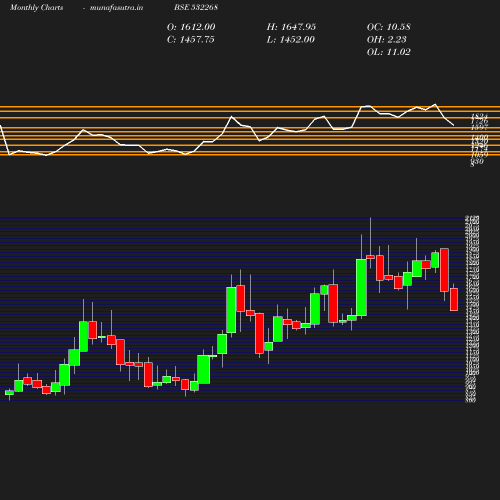Select the open value 'O: 1612.00'
Image resolution: width=500 pixels, height=500 pixels.
(x=191, y=27)
